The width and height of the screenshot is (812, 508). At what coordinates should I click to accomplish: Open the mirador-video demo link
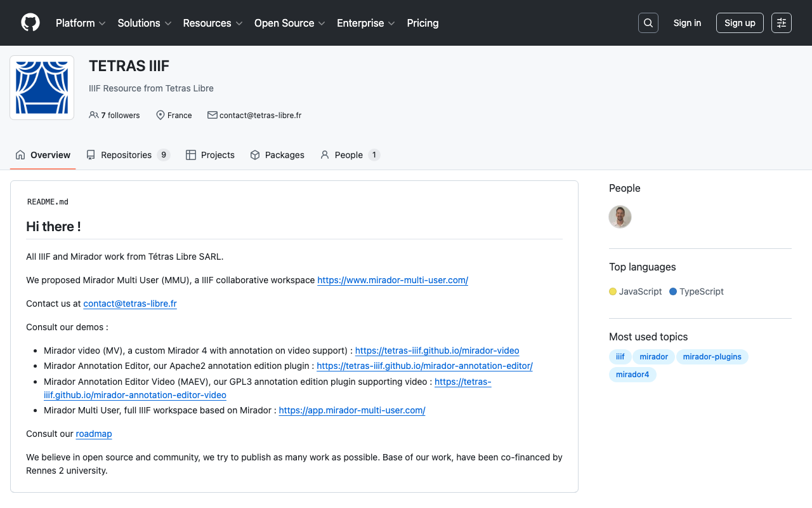437,351
